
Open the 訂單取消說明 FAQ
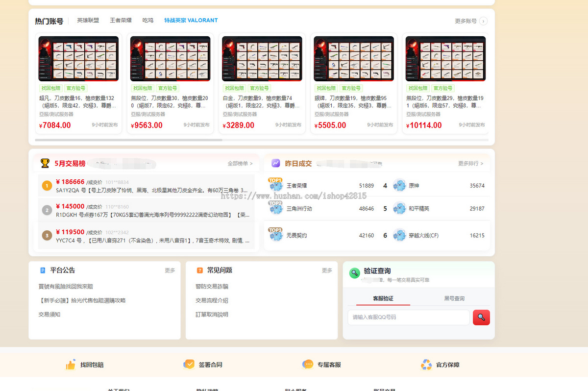coord(212,315)
